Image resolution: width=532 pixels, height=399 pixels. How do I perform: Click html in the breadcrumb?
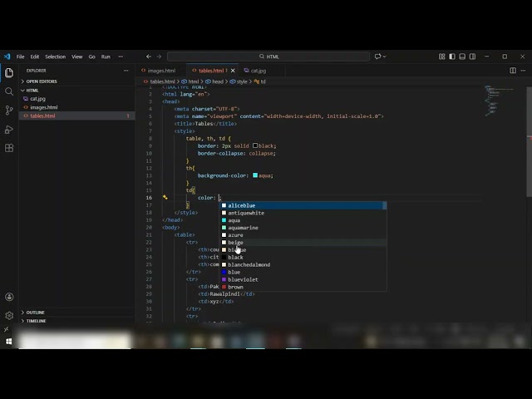(x=194, y=81)
